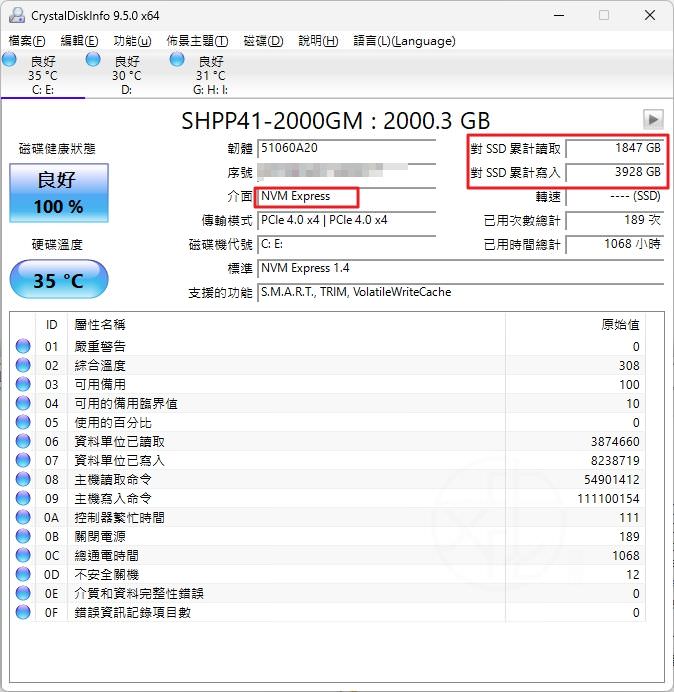Click the blue orb for attribute 0E 介質和資料完整性錯誤

tap(23, 593)
